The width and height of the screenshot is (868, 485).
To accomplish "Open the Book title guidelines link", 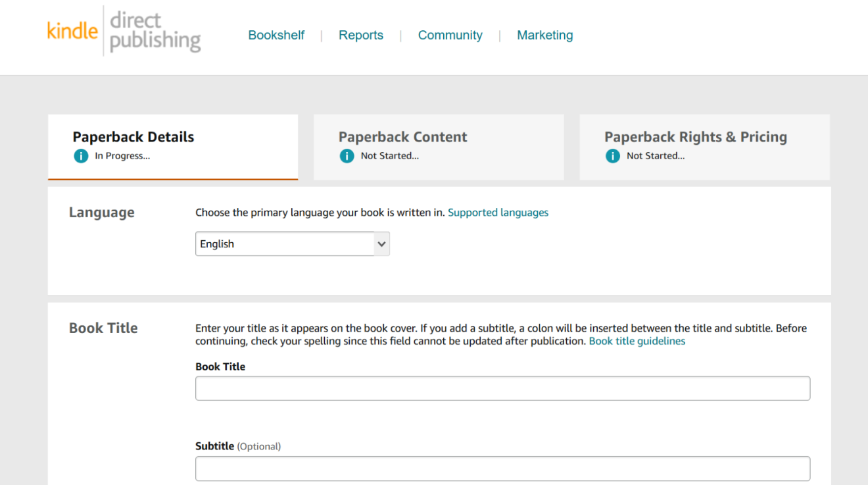I will (637, 341).
